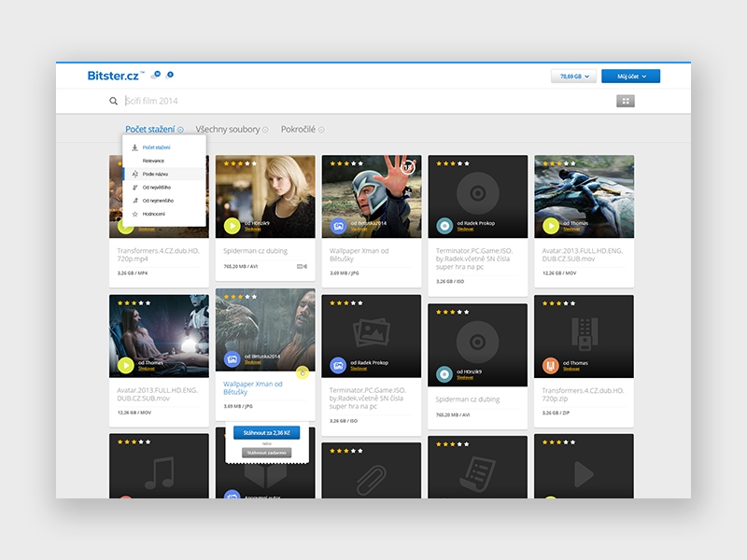Screen dimensions: 747x560
Task: Choose Podle názvu in sort menu
Action: point(155,174)
